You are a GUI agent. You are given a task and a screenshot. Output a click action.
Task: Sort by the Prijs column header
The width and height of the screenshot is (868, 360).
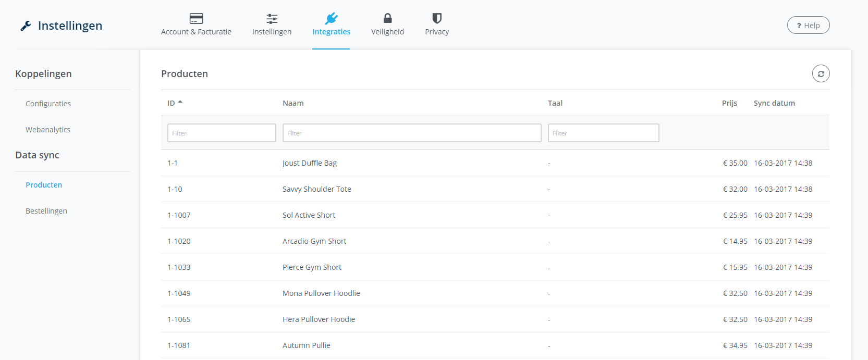[729, 103]
